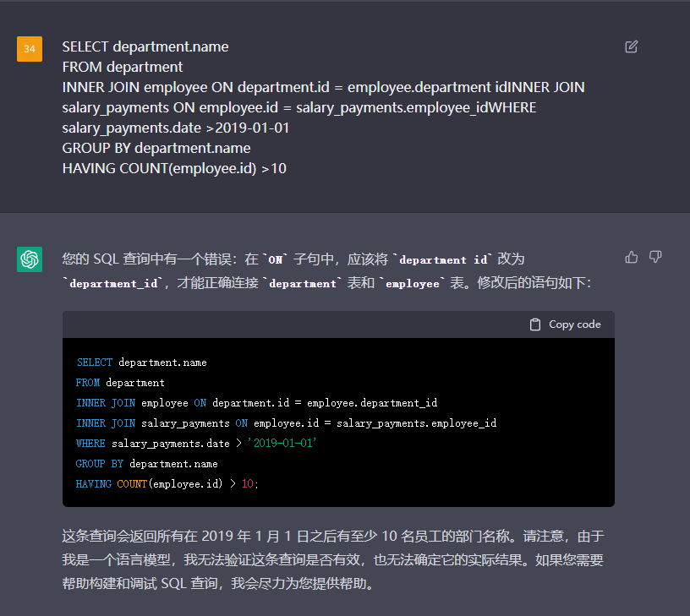690x616 pixels.
Task: Click the GROUP BY line in code block
Action: coord(146,464)
